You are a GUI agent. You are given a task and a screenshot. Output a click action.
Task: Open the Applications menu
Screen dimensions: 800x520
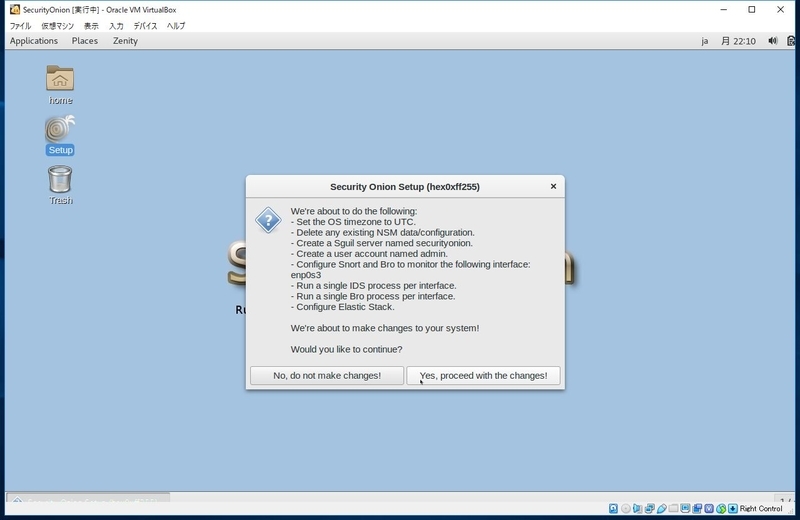point(34,41)
